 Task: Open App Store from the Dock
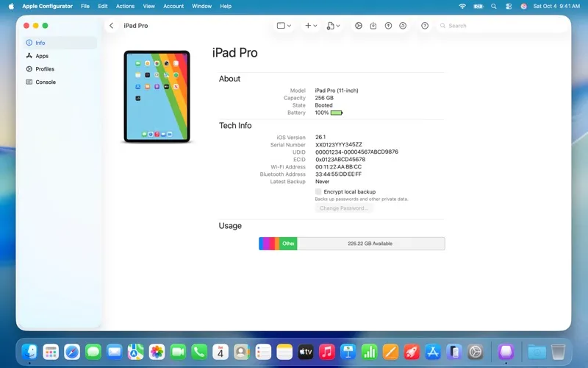tap(433, 352)
